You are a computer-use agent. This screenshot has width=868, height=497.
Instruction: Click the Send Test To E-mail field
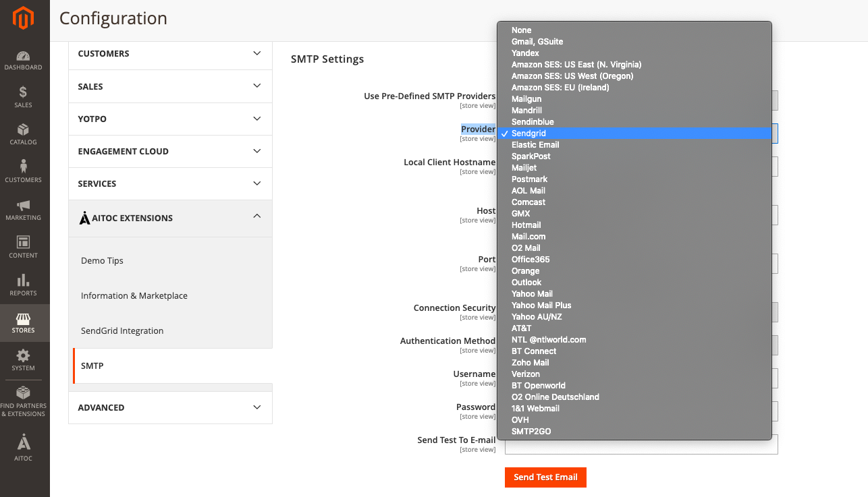pos(641,444)
